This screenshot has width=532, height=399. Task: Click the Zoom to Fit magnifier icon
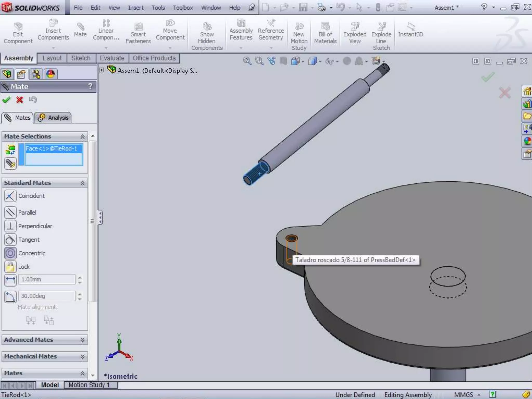point(247,61)
